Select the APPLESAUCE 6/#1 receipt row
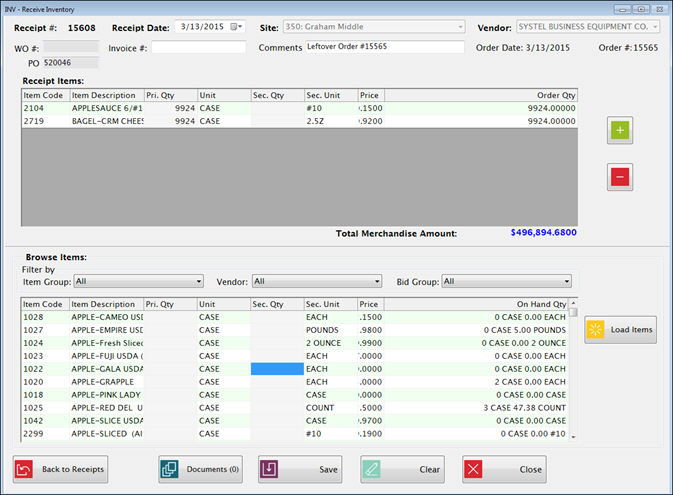Viewport: 673px width, 495px height. (108, 108)
